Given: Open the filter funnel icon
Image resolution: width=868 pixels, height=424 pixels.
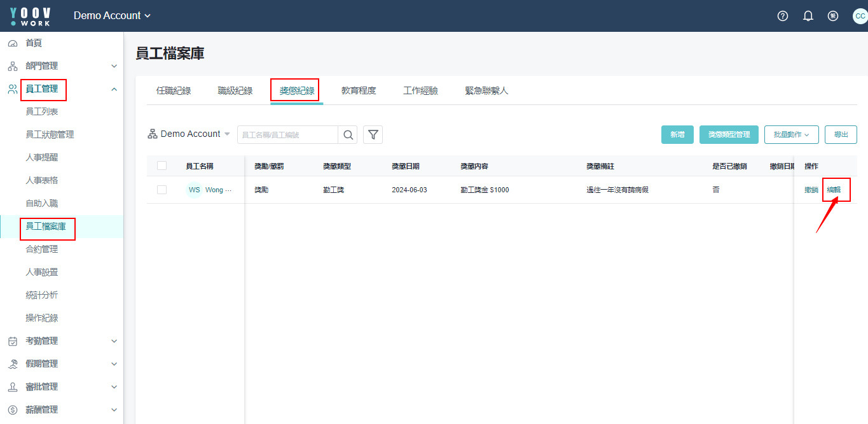Looking at the screenshot, I should (x=373, y=135).
